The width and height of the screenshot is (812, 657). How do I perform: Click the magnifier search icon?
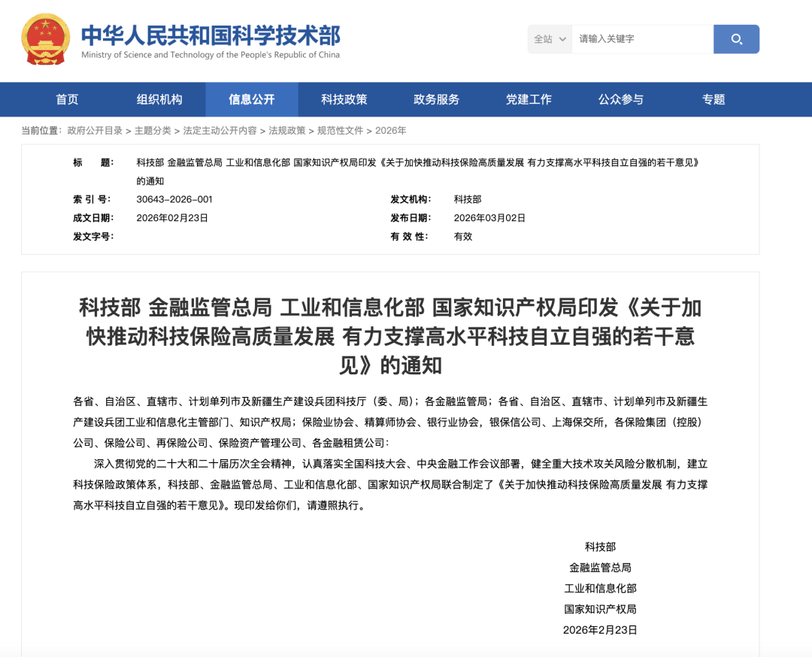pyautogui.click(x=736, y=39)
